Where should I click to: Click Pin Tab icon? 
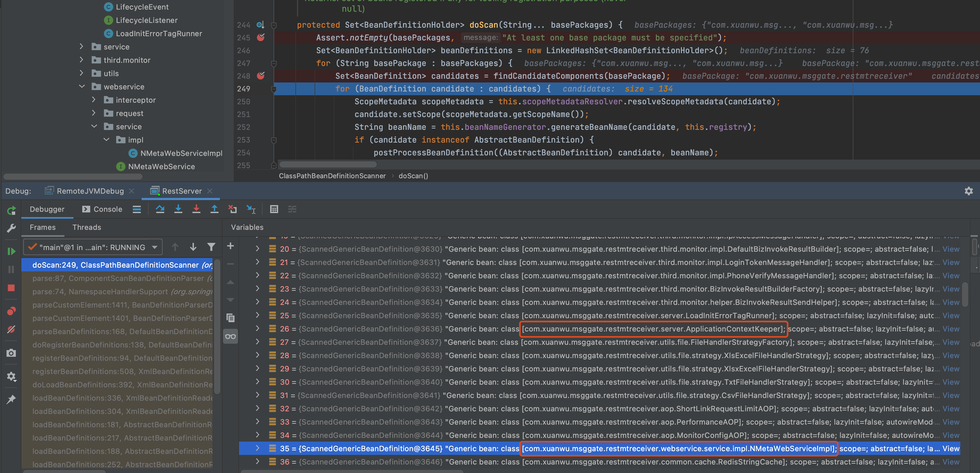tap(11, 399)
